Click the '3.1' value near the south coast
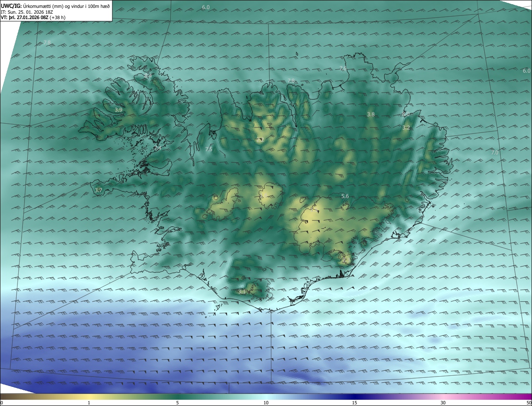This screenshot has width=532, height=406. point(242,292)
